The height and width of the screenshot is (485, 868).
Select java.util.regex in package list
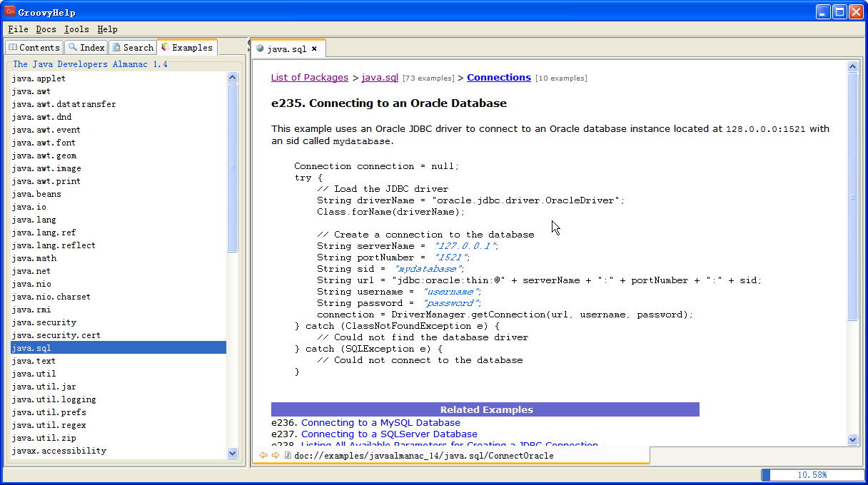point(49,425)
